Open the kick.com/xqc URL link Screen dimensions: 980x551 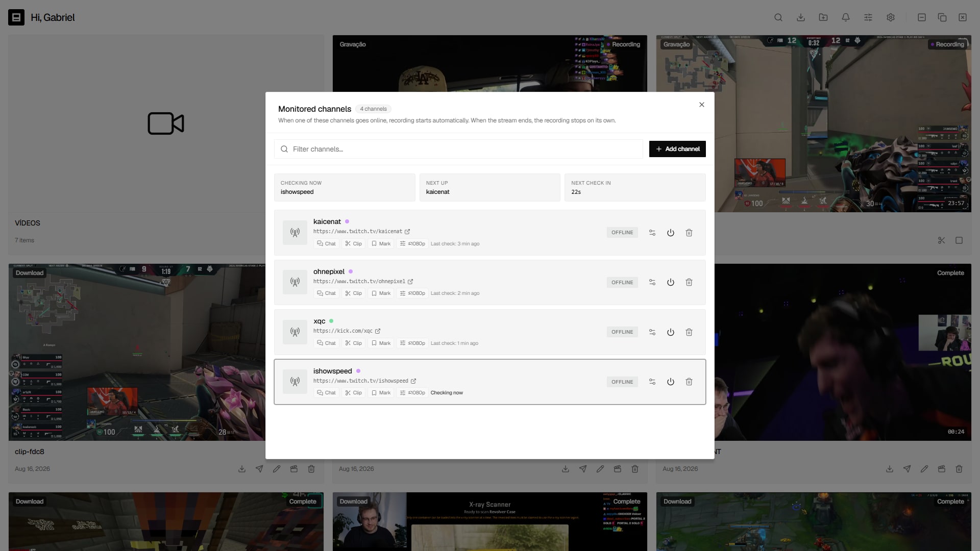[x=347, y=331]
